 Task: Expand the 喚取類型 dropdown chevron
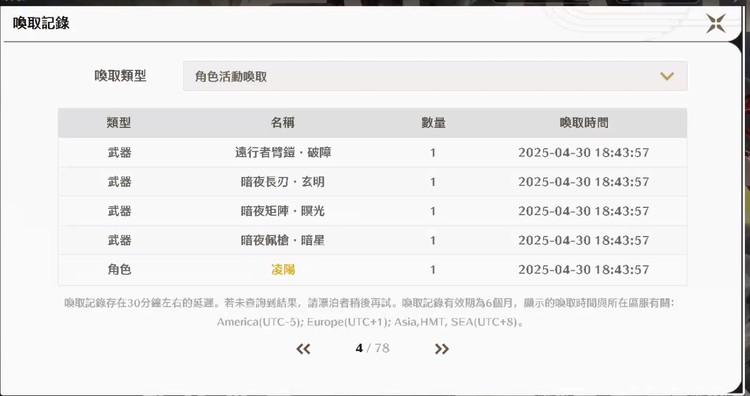(667, 76)
